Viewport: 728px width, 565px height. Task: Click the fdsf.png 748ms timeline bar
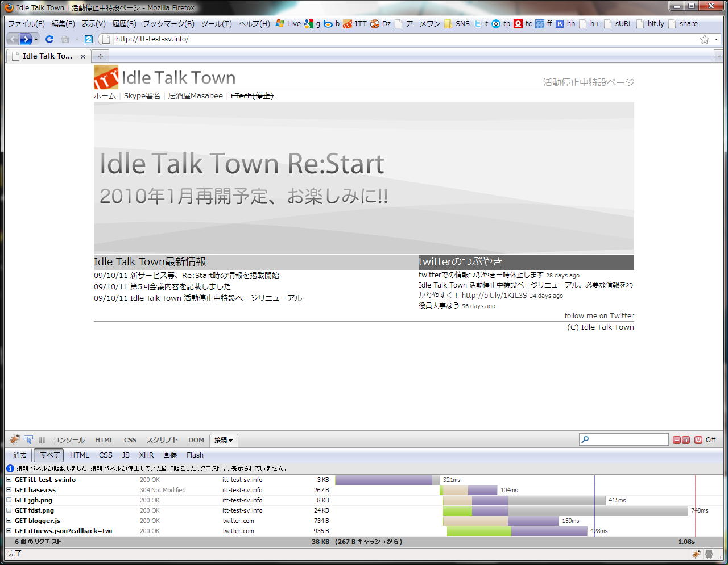565,510
